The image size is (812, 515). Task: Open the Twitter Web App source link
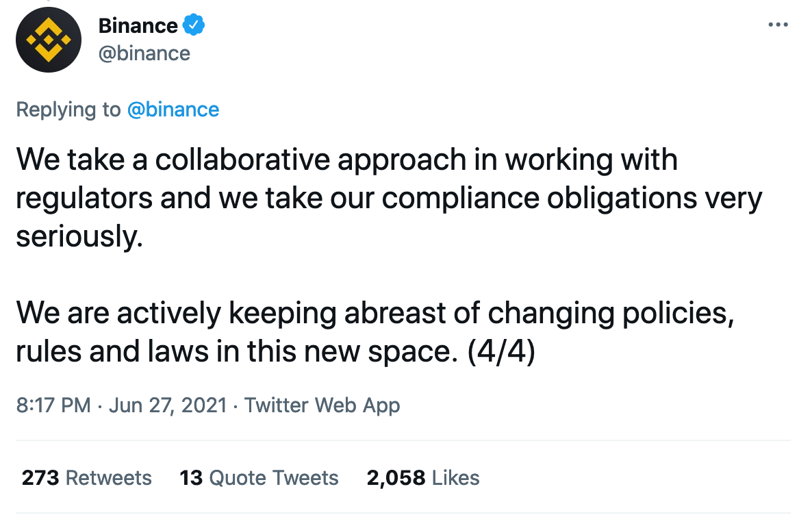tap(322, 405)
